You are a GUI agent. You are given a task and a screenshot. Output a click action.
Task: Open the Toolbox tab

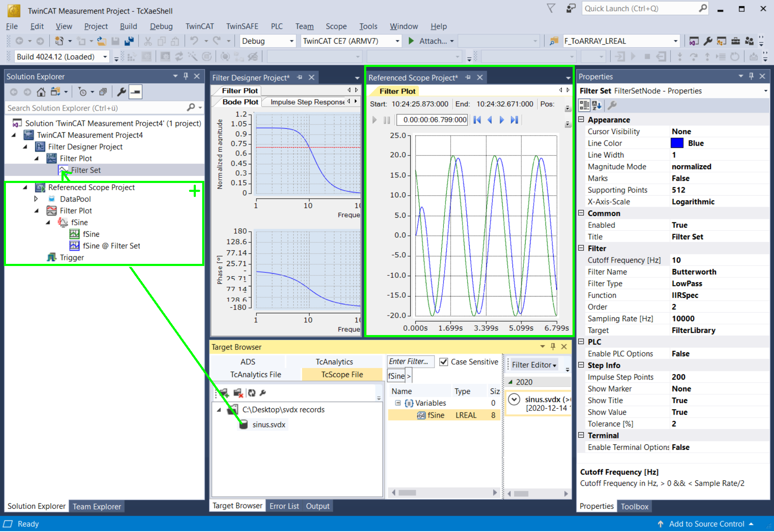pos(635,507)
